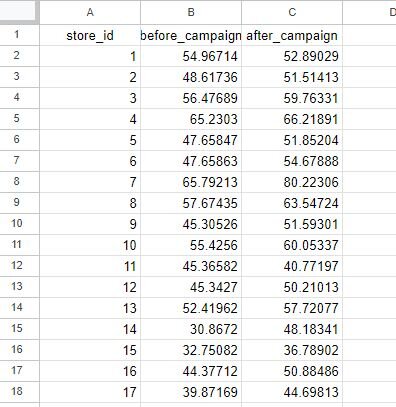Viewport: 396px width, 407px height.
Task: Select column A header
Action: pos(90,12)
